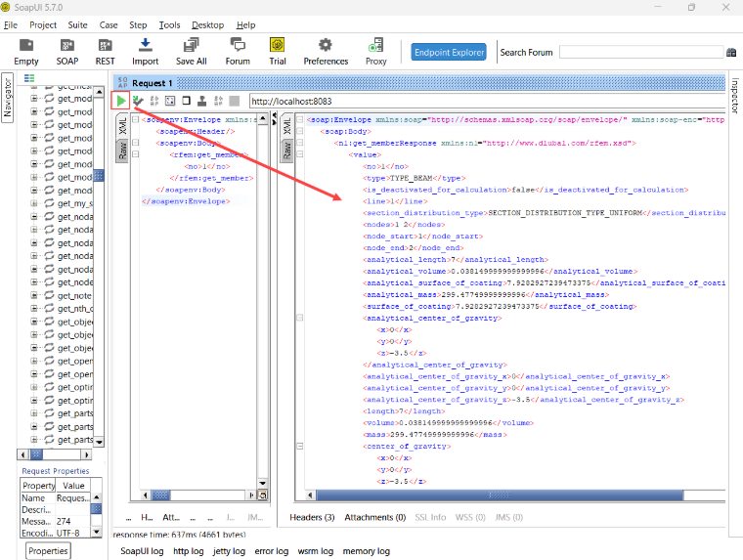Open the Help menu
Screen dimensions: 743x560
tap(246, 25)
